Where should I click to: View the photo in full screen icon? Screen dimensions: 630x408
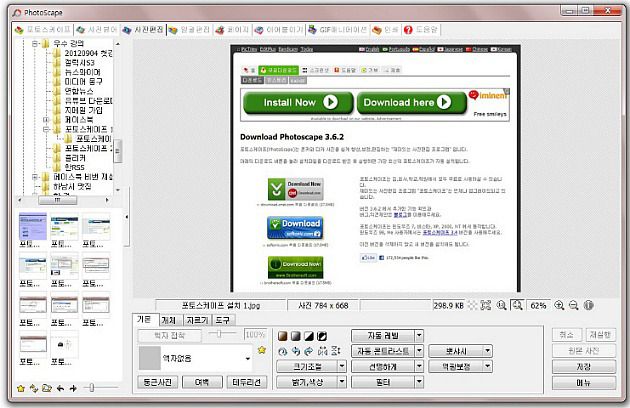click(486, 305)
